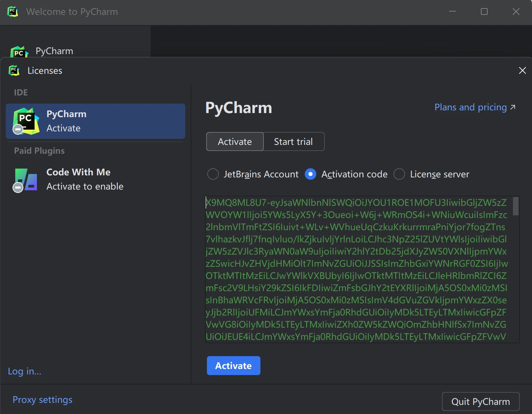Click the PyCharm logo in Welcome sidebar
The width and height of the screenshot is (532, 414).
pyautogui.click(x=19, y=52)
